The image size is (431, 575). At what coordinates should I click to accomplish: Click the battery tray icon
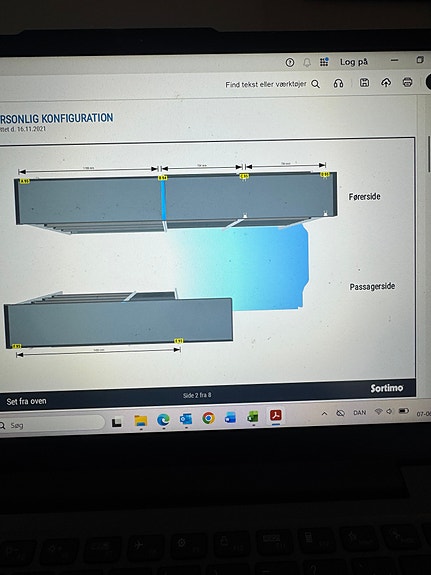[x=404, y=411]
